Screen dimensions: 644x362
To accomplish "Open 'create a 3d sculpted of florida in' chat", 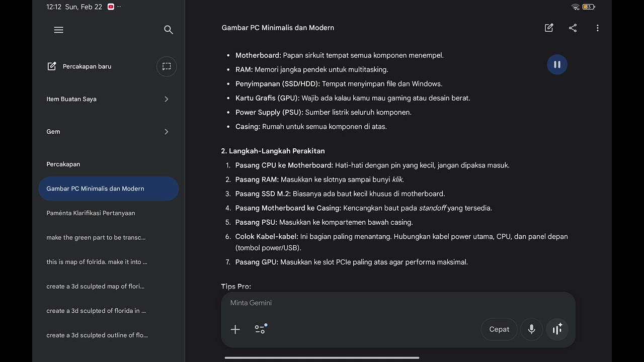I will pyautogui.click(x=109, y=311).
